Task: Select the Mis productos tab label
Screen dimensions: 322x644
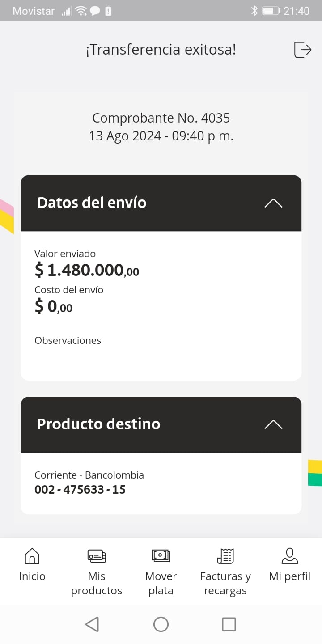Action: click(x=97, y=583)
